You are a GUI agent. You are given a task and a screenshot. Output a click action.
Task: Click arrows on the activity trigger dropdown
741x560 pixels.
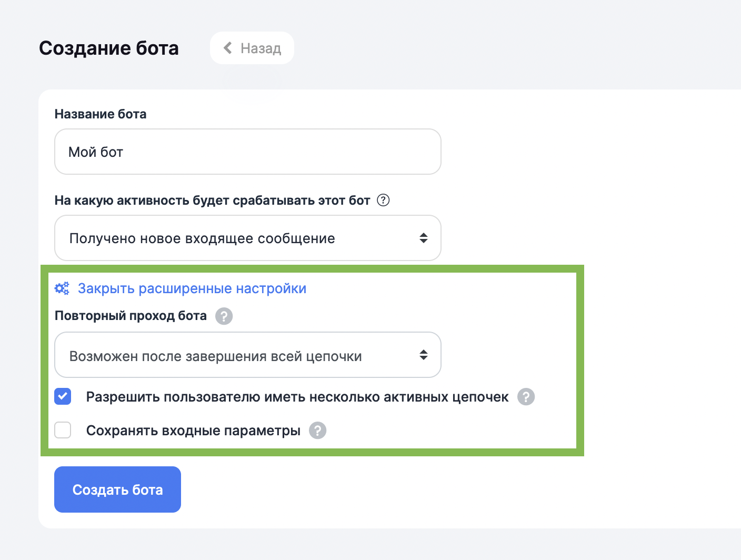tap(423, 238)
